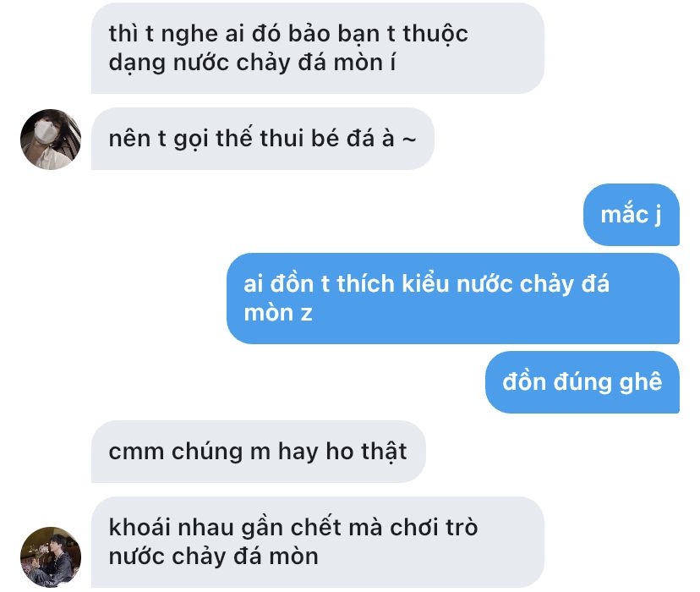Image resolution: width=700 pixels, height=592 pixels.
Task: Click the words "cmm chúng m"
Action: click(x=189, y=452)
